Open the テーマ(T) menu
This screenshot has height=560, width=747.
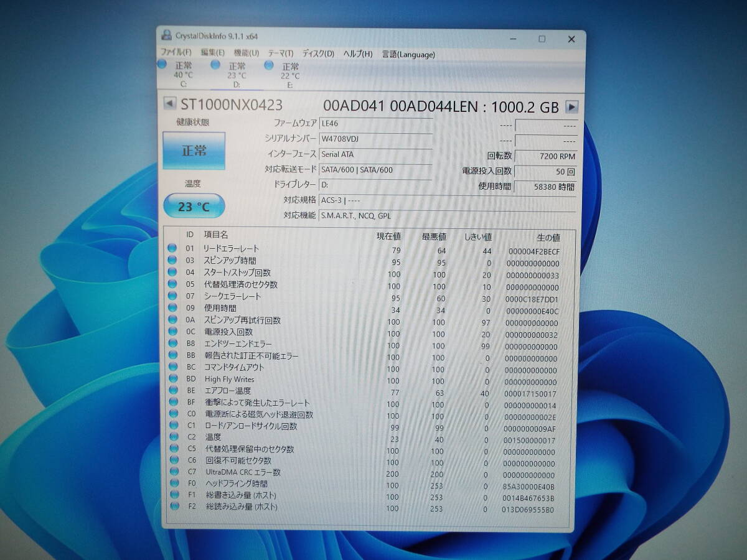[281, 54]
